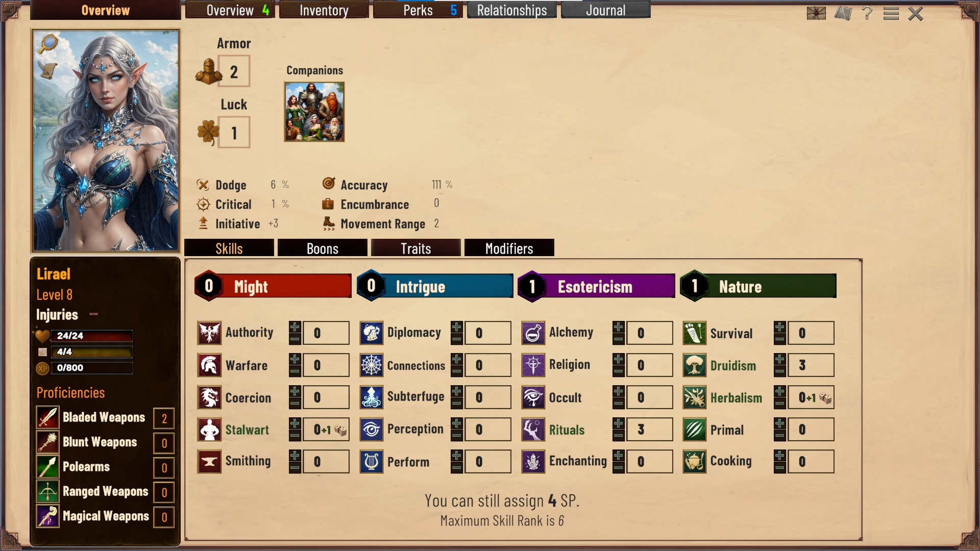
Task: Decrease Rituals skill with minus button
Action: pos(619,436)
